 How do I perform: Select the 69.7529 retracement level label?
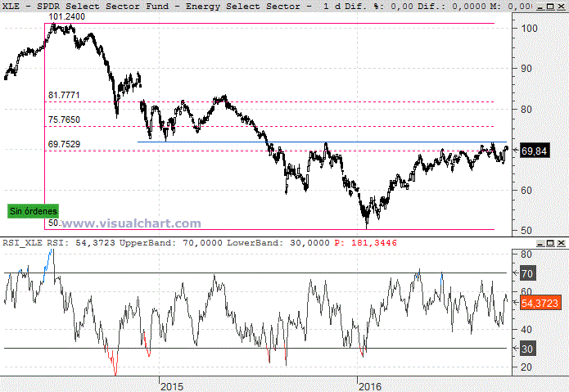[64, 144]
